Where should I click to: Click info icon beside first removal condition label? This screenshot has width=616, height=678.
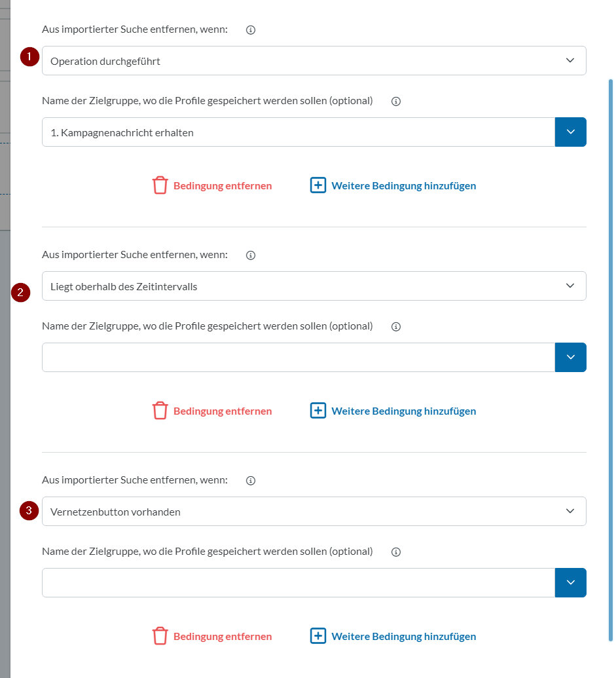coord(250,30)
